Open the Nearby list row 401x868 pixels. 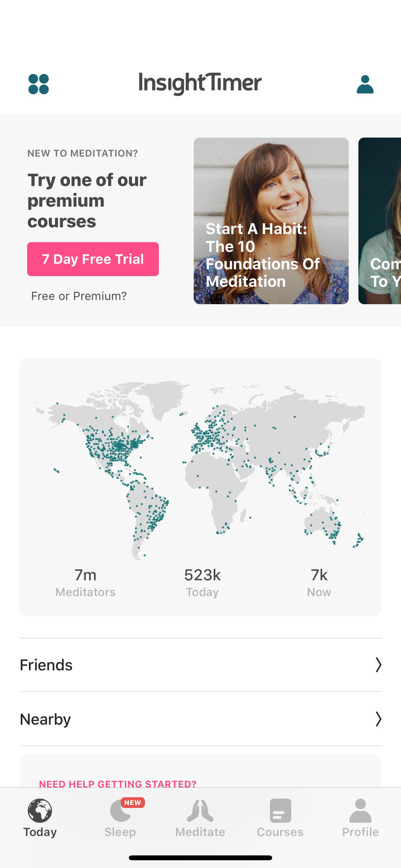point(200,719)
